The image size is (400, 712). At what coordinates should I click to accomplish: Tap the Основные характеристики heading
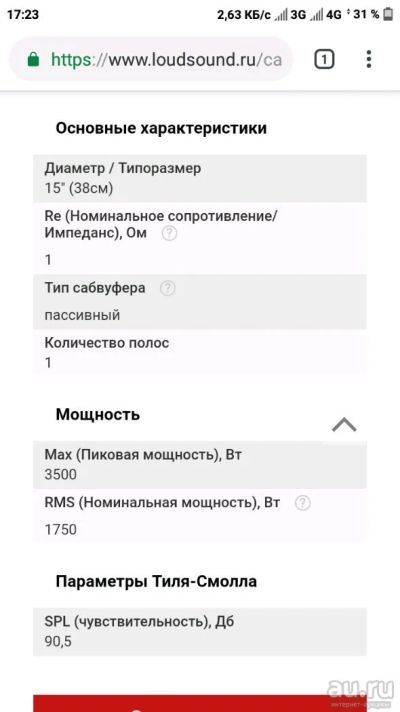coord(161,129)
